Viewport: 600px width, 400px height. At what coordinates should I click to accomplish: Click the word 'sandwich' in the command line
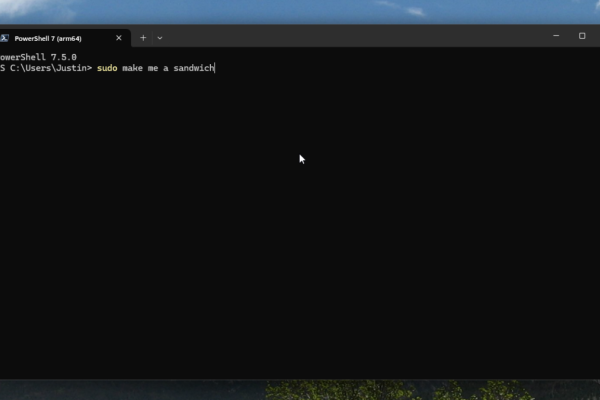tap(194, 68)
